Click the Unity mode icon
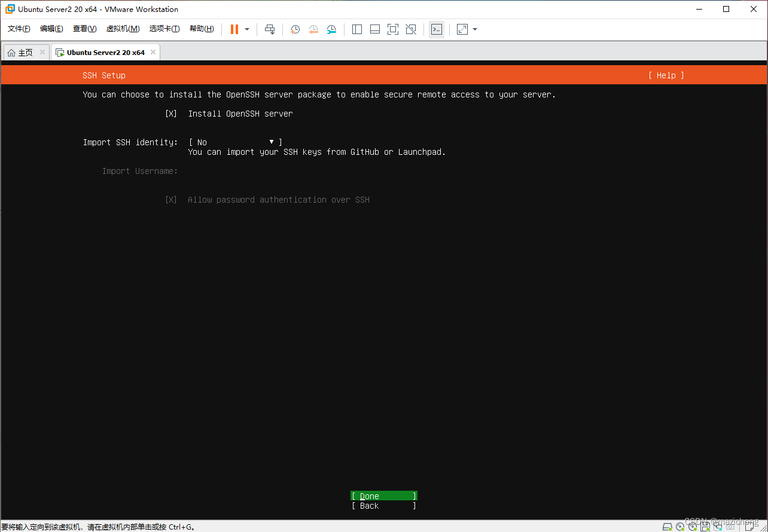 point(411,29)
